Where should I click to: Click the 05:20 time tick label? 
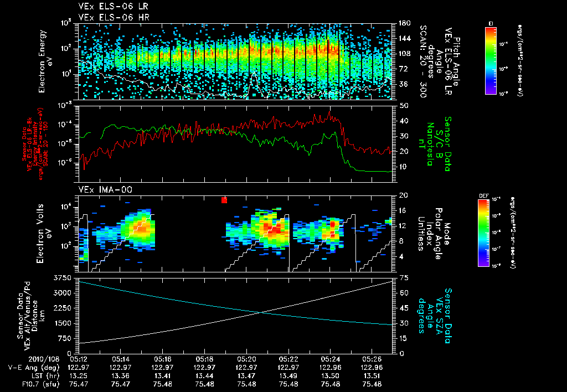point(246,359)
